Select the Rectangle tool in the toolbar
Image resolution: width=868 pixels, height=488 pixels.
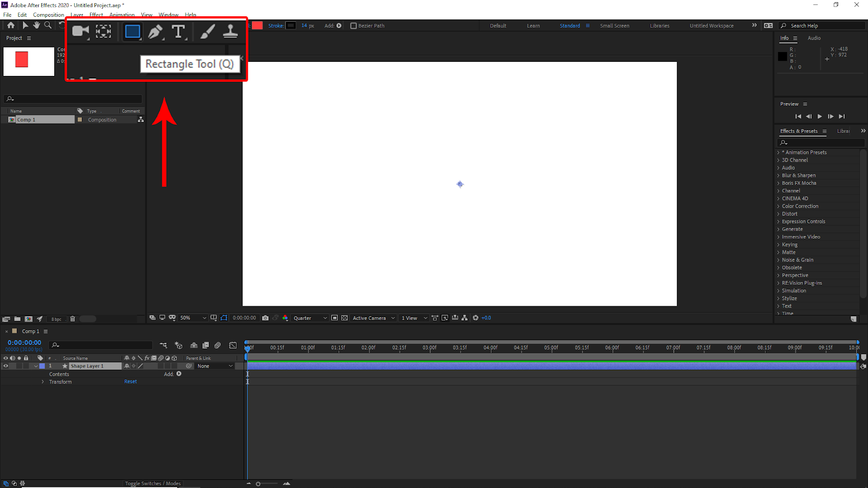pyautogui.click(x=132, y=31)
